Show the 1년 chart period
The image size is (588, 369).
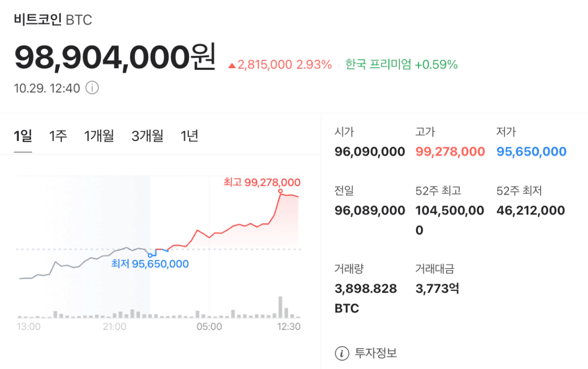point(190,136)
